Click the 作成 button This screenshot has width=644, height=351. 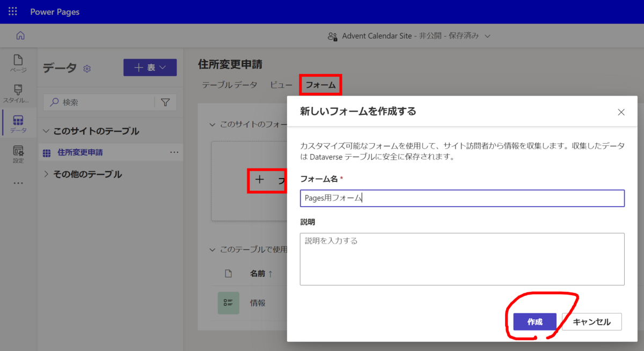[x=535, y=322]
